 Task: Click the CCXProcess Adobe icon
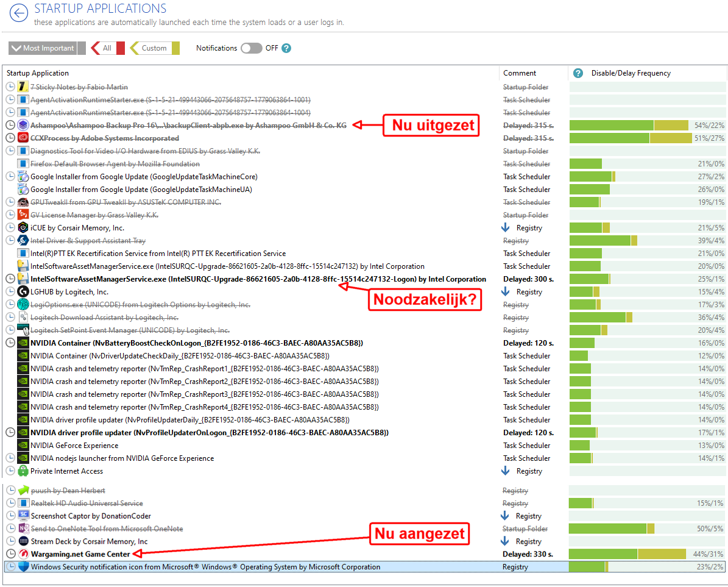coord(23,138)
